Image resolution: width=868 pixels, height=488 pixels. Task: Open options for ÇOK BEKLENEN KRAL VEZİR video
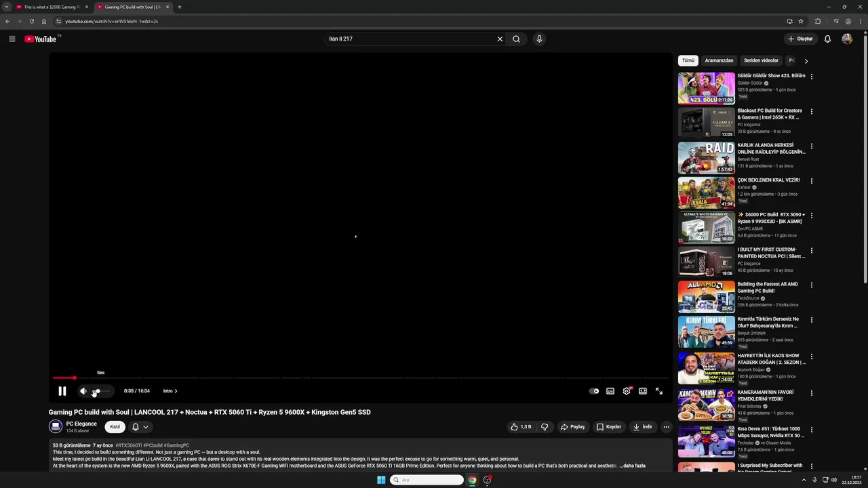click(x=812, y=181)
